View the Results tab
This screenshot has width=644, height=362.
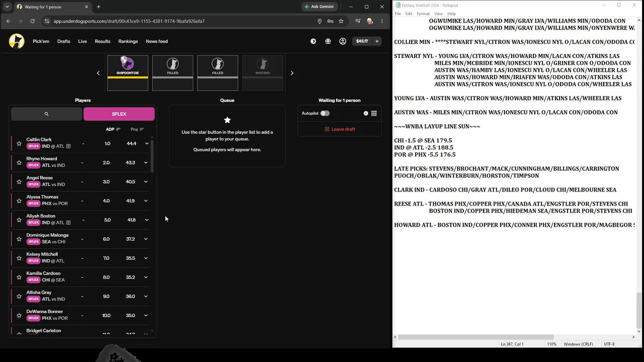[103, 41]
